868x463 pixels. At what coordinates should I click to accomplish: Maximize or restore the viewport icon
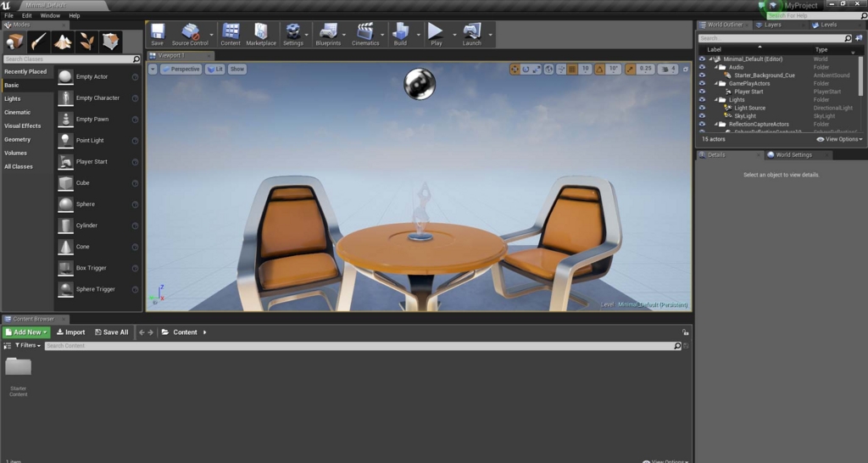685,70
